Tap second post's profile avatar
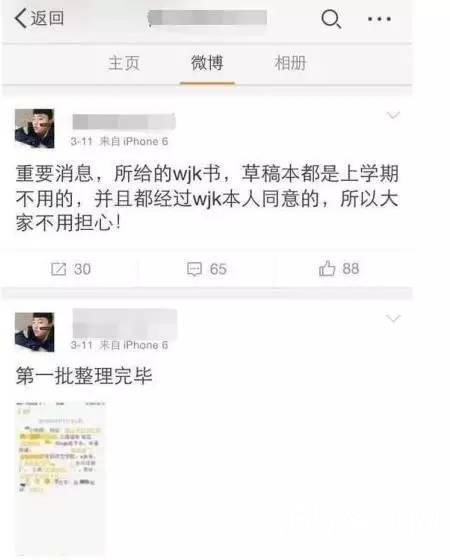450x560 pixels. [35, 332]
